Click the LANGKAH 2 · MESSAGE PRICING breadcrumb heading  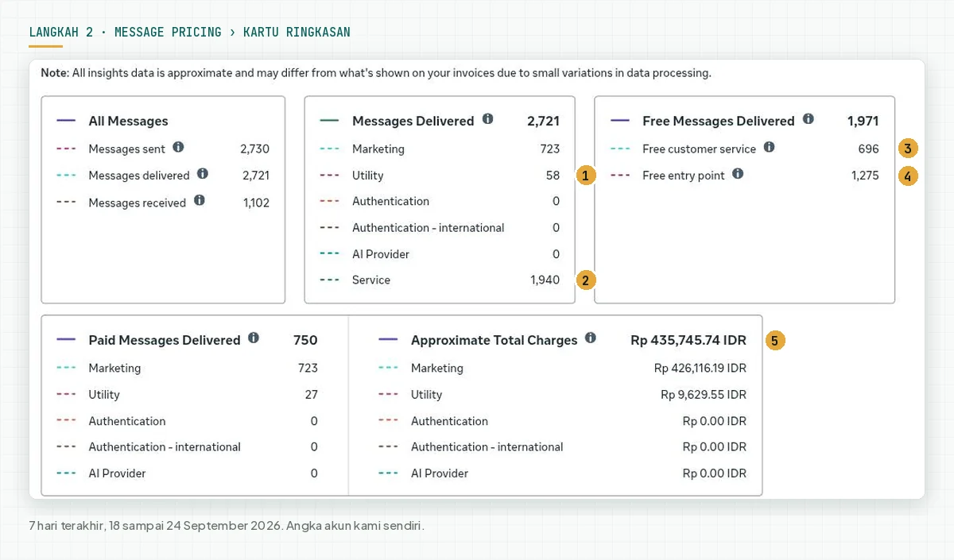click(x=189, y=33)
